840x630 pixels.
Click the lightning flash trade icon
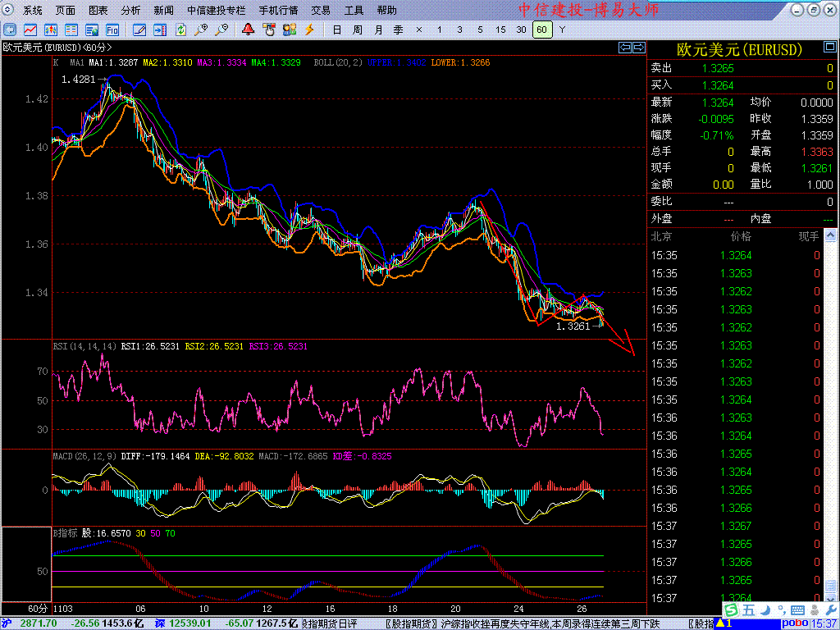[x=309, y=30]
